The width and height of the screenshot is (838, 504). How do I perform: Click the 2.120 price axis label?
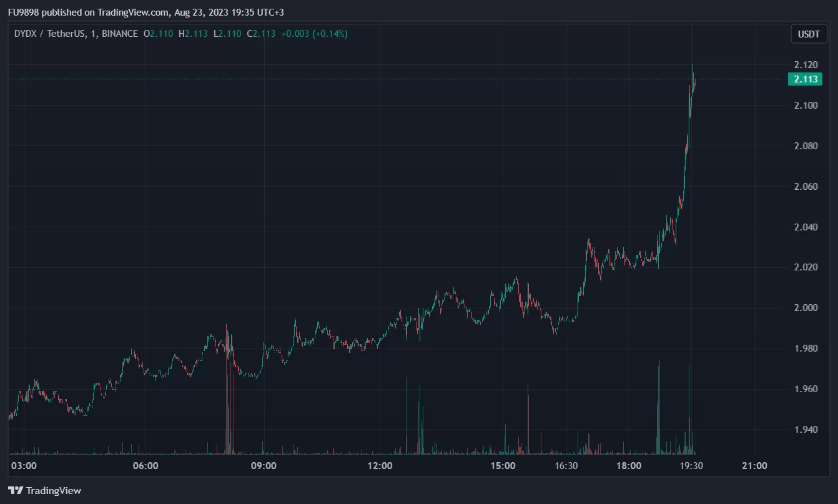coord(805,65)
